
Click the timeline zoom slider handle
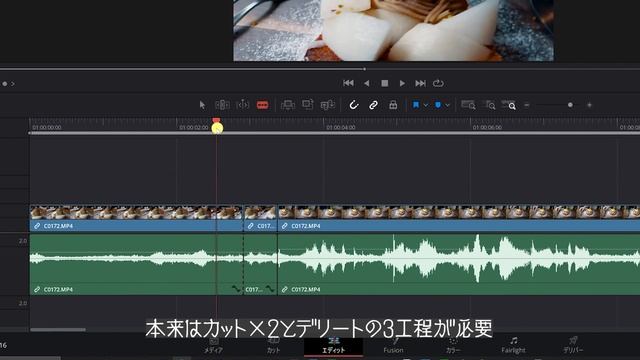point(570,105)
